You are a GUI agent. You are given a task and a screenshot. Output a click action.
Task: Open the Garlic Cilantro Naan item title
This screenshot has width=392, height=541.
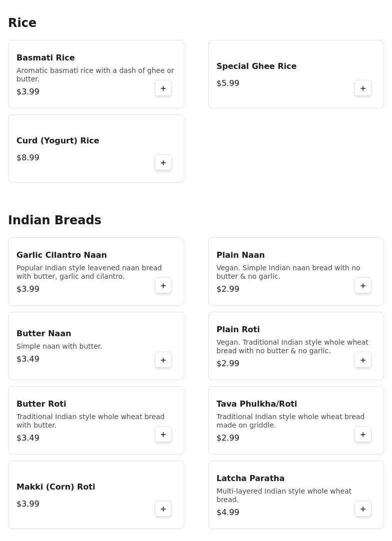[61, 255]
